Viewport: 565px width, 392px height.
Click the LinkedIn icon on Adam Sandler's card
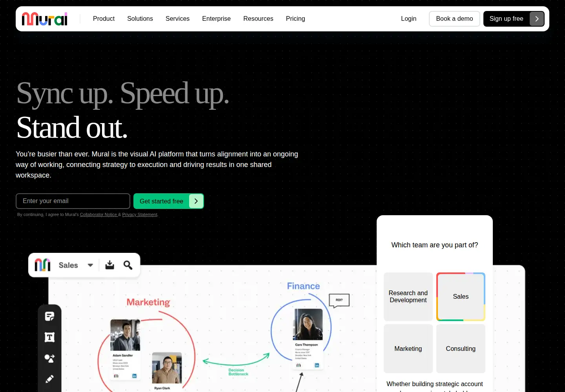(x=135, y=376)
